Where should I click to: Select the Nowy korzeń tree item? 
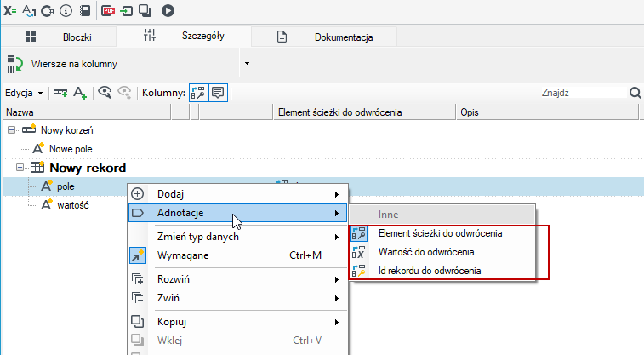(67, 130)
